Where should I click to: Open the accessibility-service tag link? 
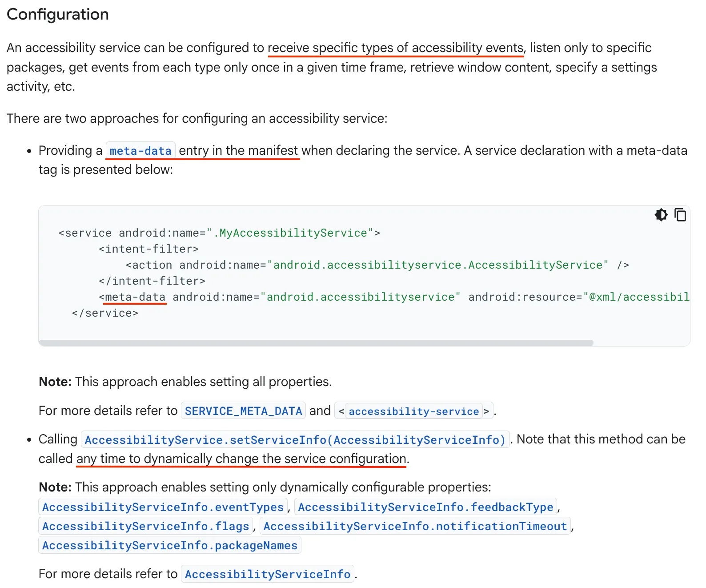[413, 411]
